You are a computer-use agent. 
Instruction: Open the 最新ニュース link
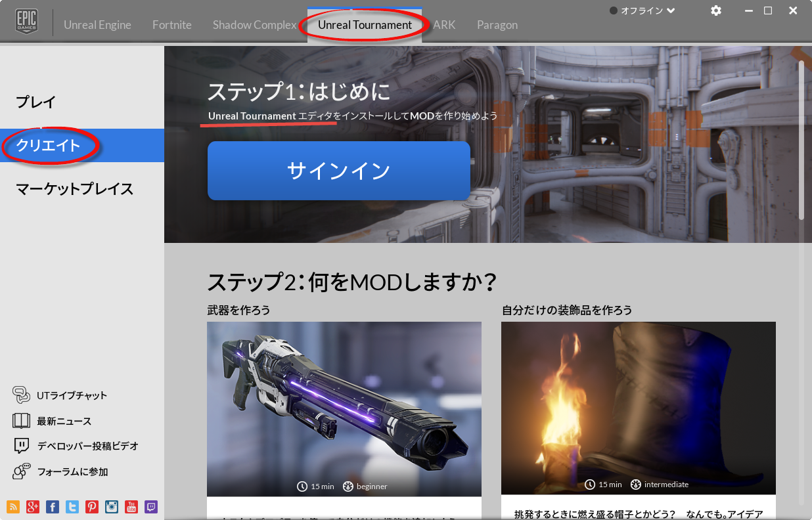click(64, 421)
